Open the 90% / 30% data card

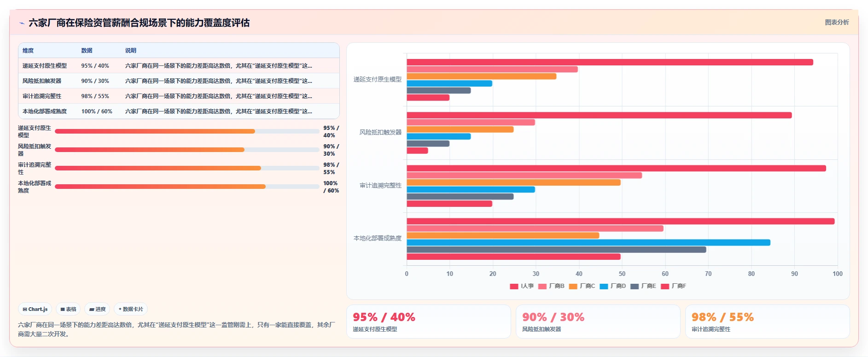pos(598,322)
